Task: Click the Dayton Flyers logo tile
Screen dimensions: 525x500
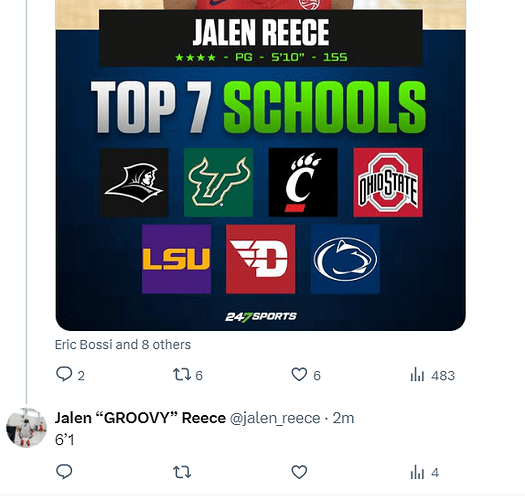Action: [261, 259]
